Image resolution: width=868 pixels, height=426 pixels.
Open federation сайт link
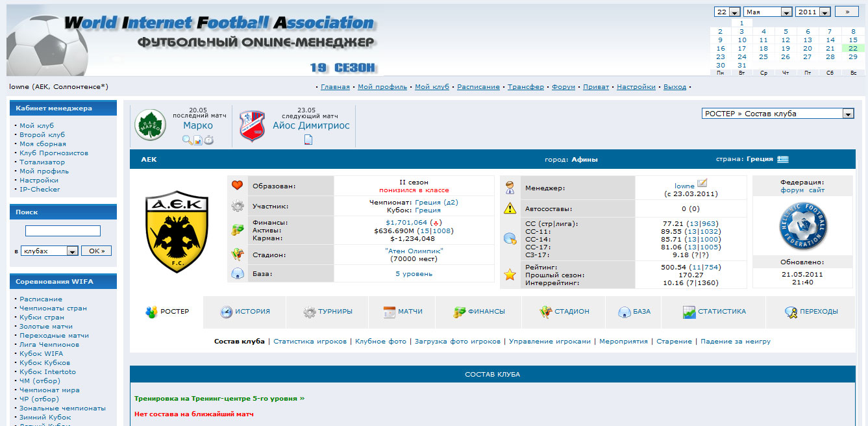tap(817, 190)
